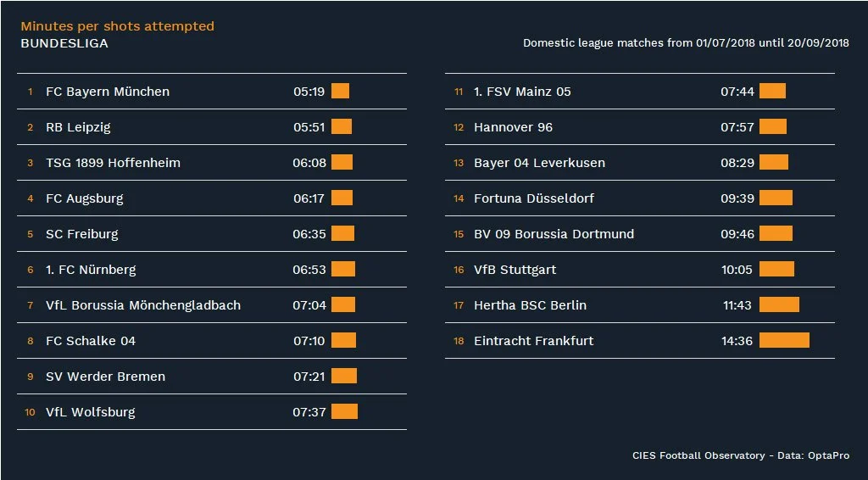The image size is (868, 480).
Task: Select the Fortuna Düsseldorf row
Action: (534, 198)
